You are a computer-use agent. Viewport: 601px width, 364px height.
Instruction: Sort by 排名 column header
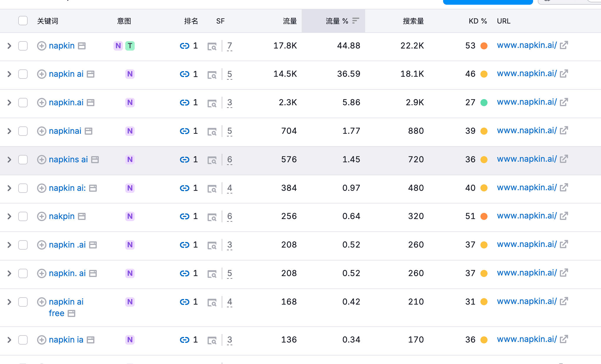click(191, 21)
